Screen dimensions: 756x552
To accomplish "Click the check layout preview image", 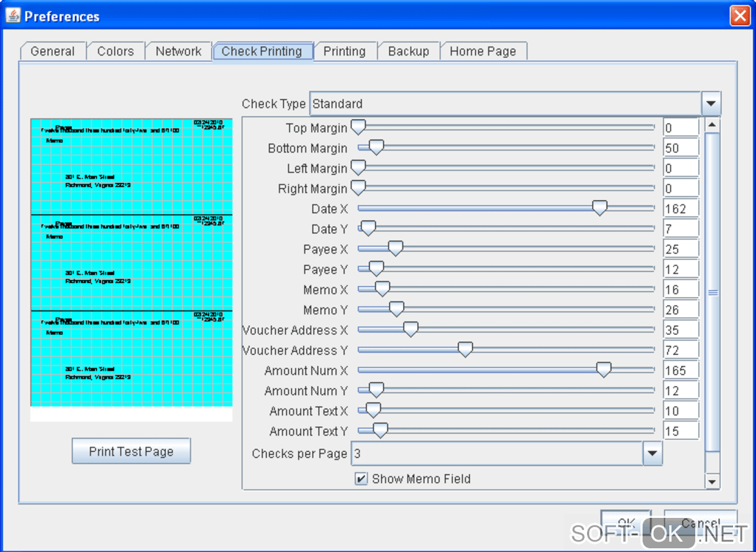I will pyautogui.click(x=131, y=270).
